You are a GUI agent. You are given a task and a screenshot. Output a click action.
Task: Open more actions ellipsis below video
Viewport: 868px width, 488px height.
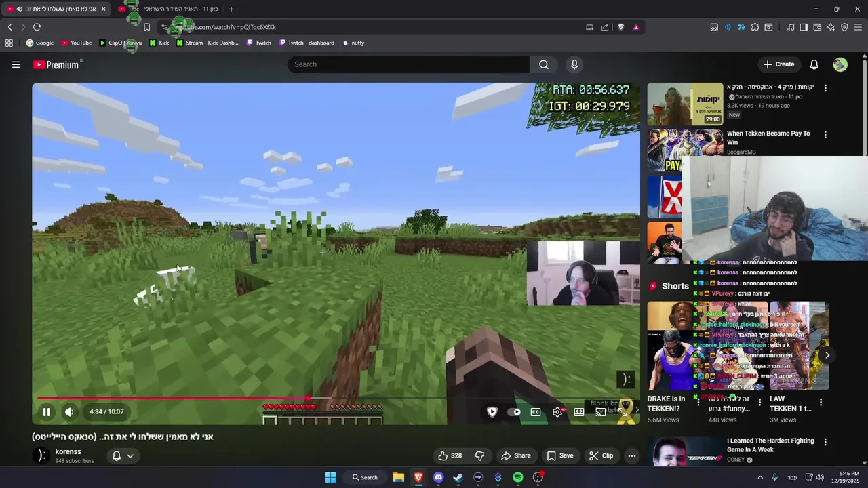(632, 455)
